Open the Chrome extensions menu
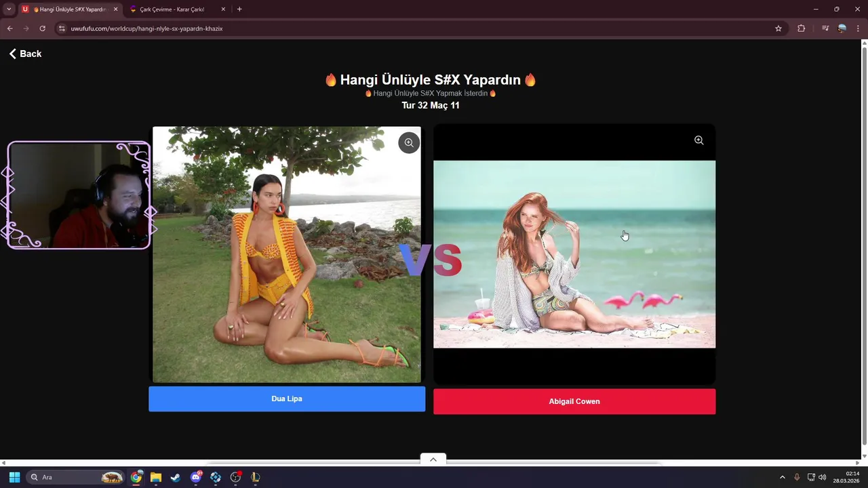Screen dimensions: 868x488 [x=802, y=28]
